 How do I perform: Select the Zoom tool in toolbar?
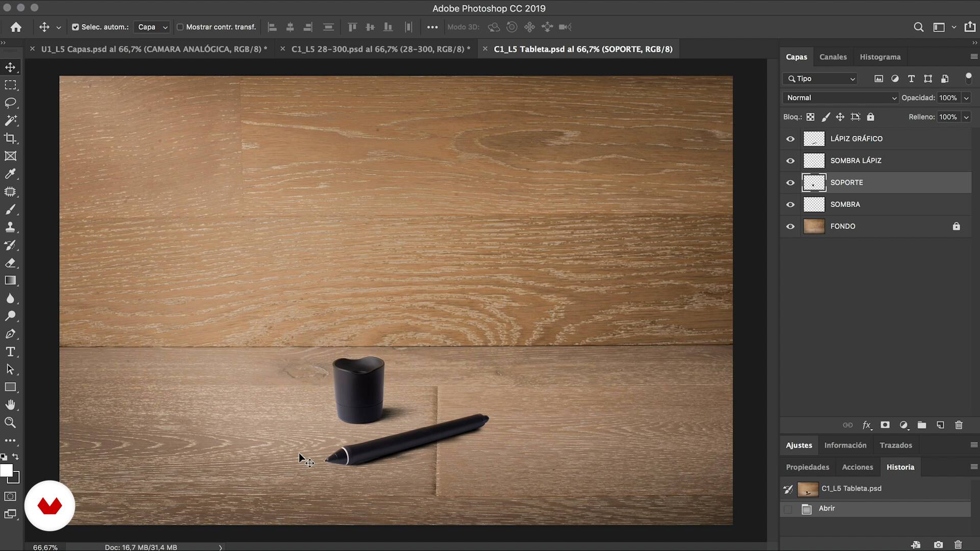click(x=10, y=422)
